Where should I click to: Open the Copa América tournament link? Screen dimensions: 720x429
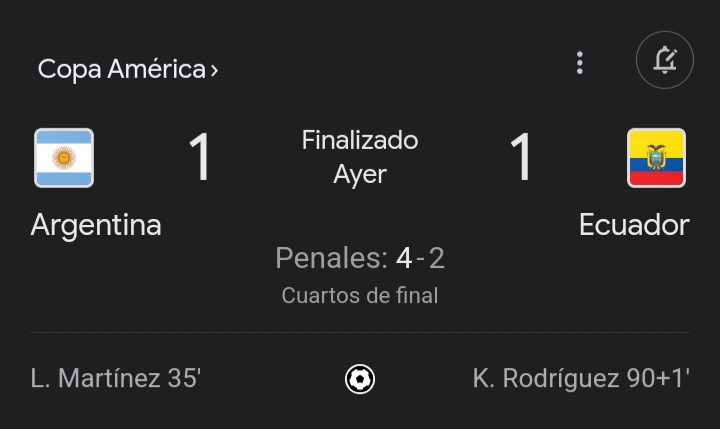[x=120, y=69]
